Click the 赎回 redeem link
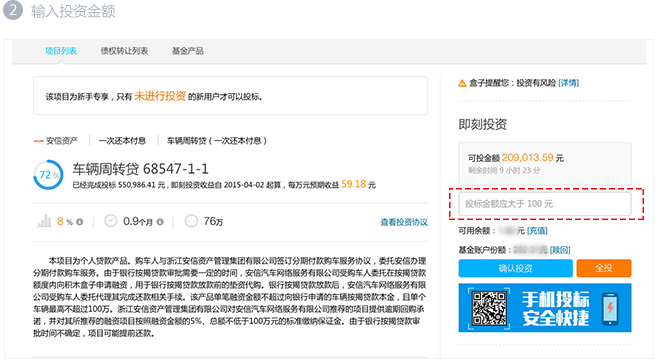 point(560,250)
